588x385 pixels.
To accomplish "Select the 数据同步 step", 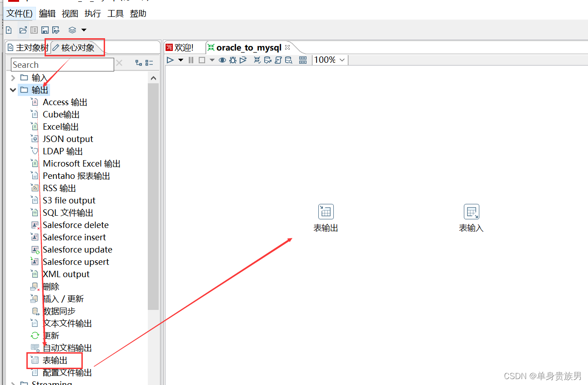I will point(59,311).
